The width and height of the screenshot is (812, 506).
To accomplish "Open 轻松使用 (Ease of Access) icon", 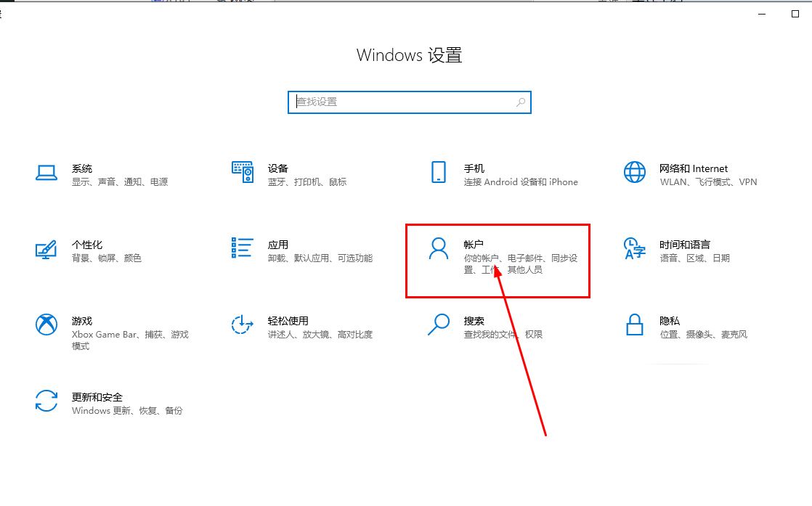I will tap(243, 326).
